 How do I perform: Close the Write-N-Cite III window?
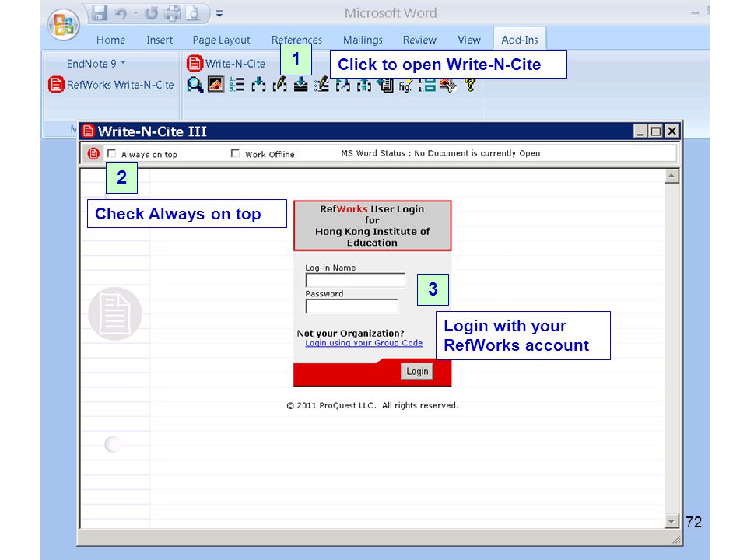[672, 131]
